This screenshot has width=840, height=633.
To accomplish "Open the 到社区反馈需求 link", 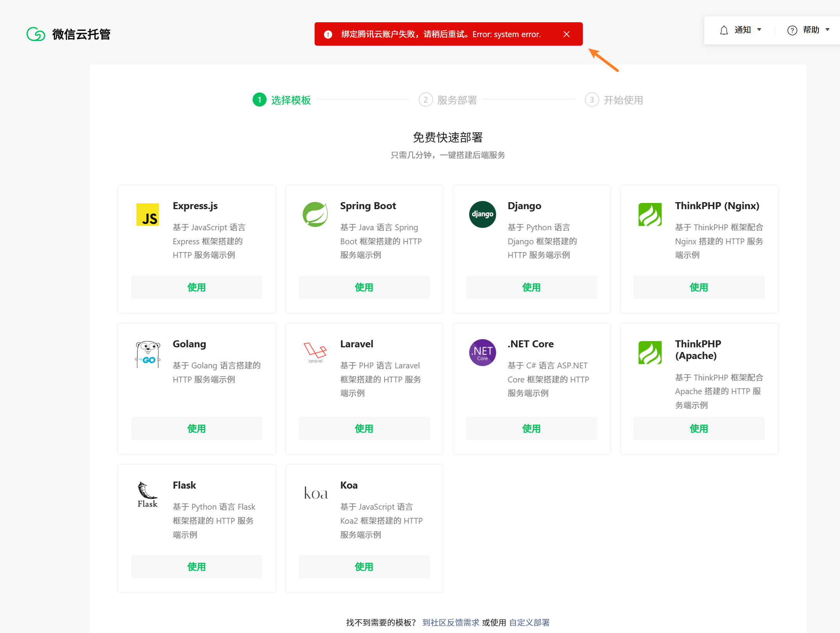I will (x=451, y=622).
